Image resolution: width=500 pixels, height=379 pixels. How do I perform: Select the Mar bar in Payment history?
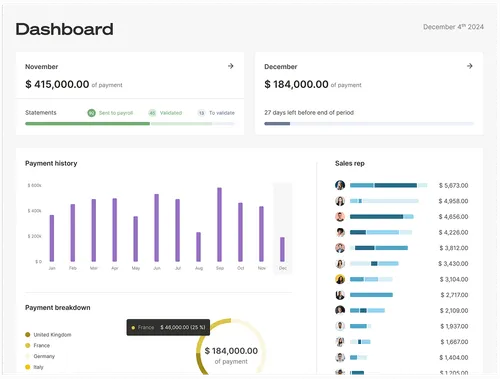pyautogui.click(x=94, y=230)
